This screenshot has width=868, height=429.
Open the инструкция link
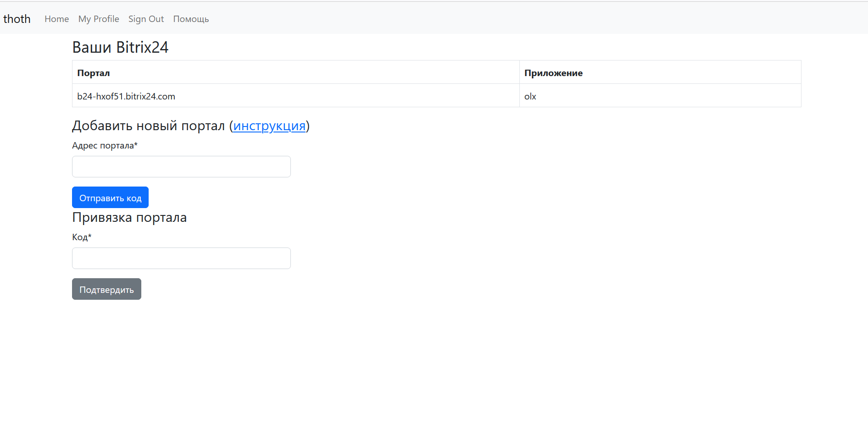coord(269,126)
